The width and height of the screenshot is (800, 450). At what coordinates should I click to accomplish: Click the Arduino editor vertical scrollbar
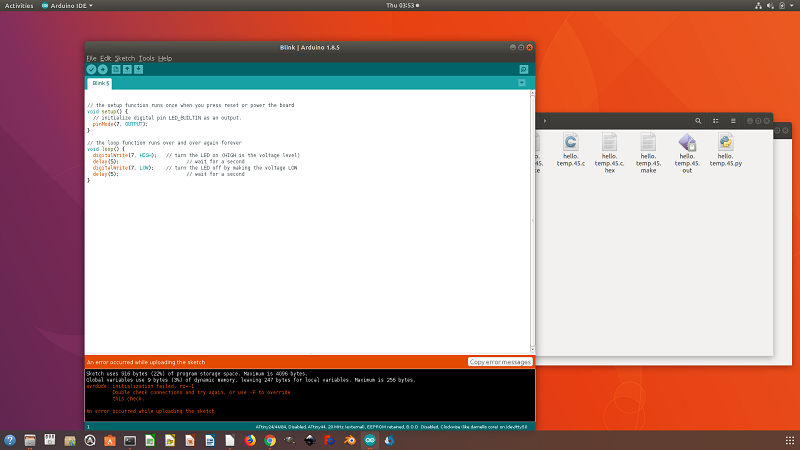533,221
